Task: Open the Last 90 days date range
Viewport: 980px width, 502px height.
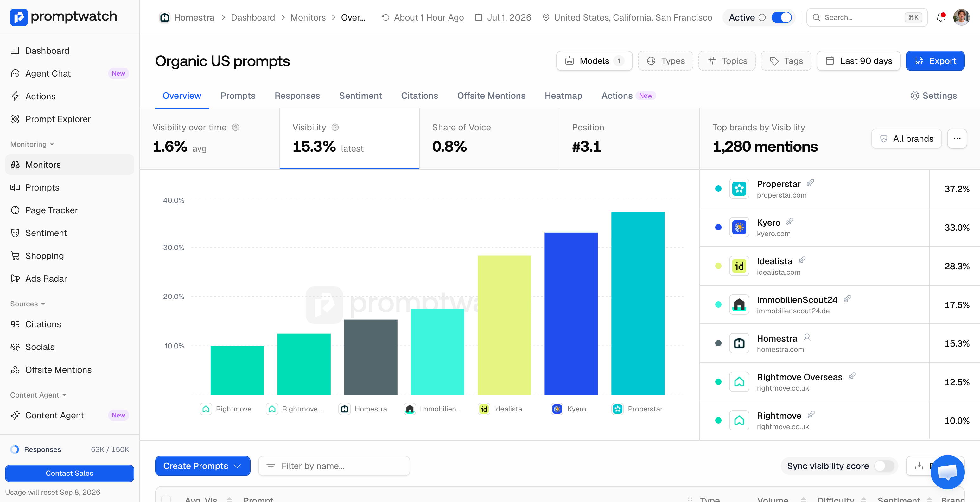Action: tap(858, 61)
